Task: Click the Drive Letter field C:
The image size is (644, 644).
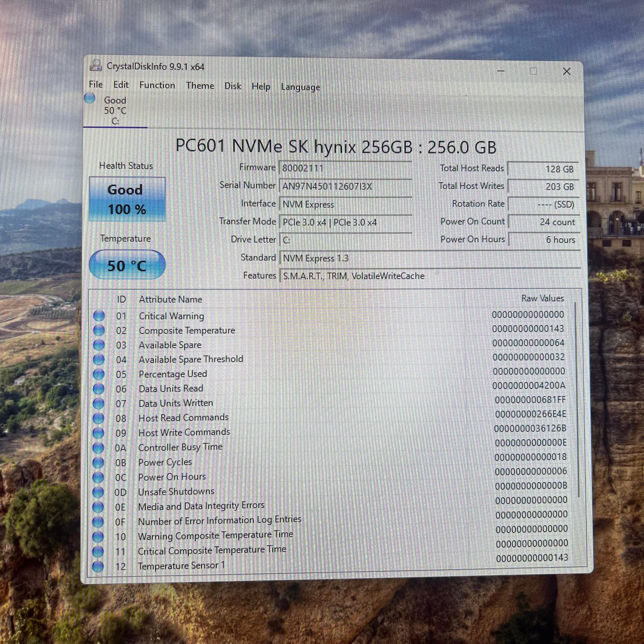Action: (x=346, y=240)
